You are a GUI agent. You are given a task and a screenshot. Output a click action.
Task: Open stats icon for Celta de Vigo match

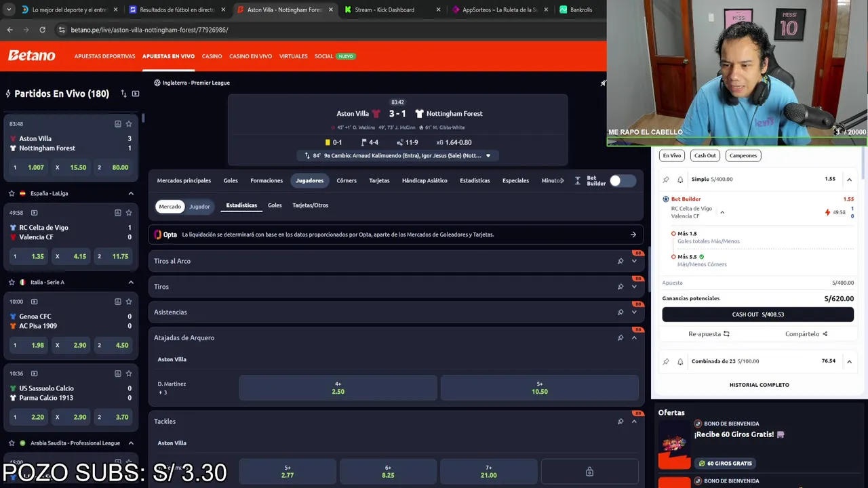point(117,213)
